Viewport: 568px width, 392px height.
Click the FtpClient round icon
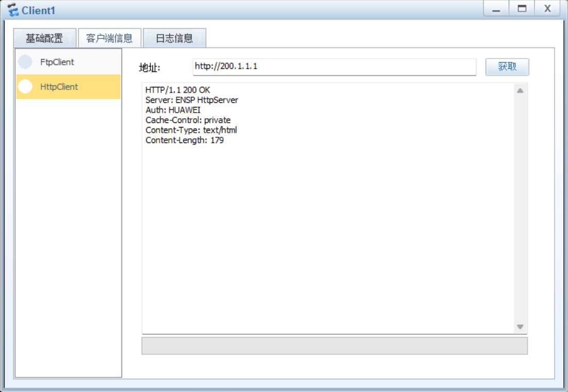click(x=25, y=62)
